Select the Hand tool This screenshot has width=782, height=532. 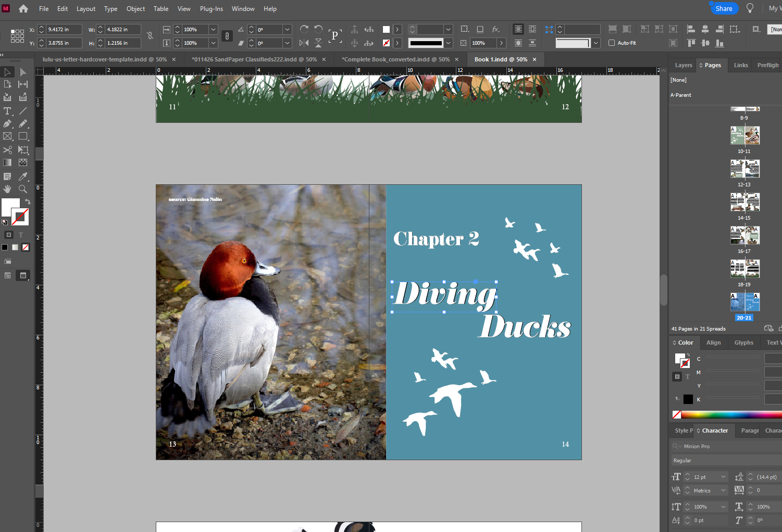tap(8, 189)
